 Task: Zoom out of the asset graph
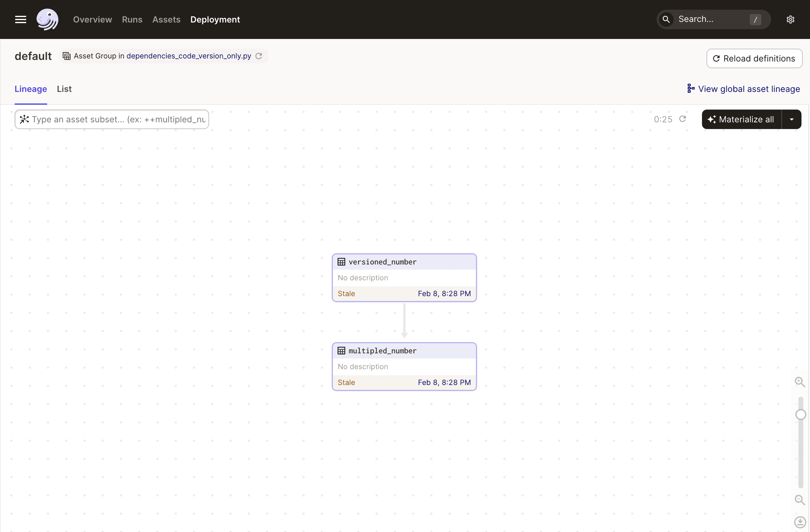pyautogui.click(x=800, y=500)
